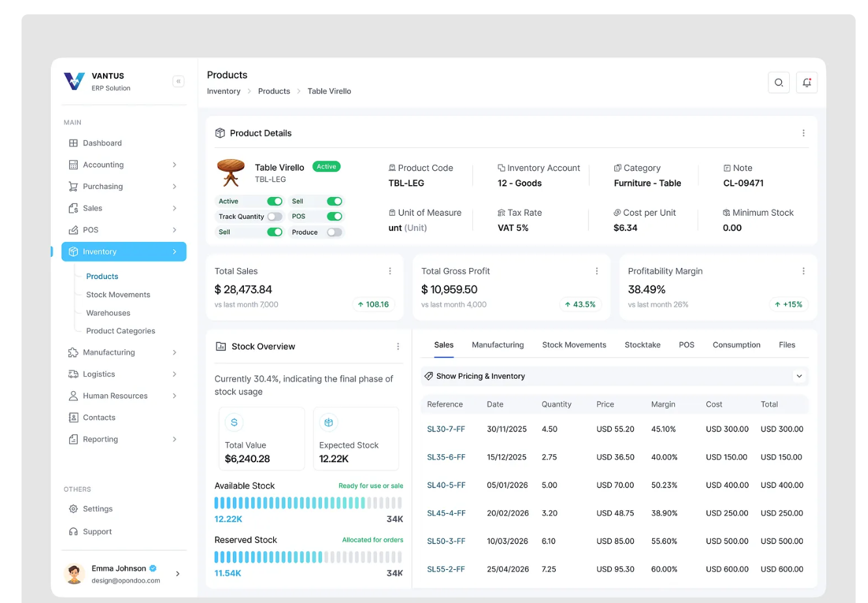Switch to the Consumption tab
Image resolution: width=868 pixels, height=603 pixels.
click(x=736, y=345)
